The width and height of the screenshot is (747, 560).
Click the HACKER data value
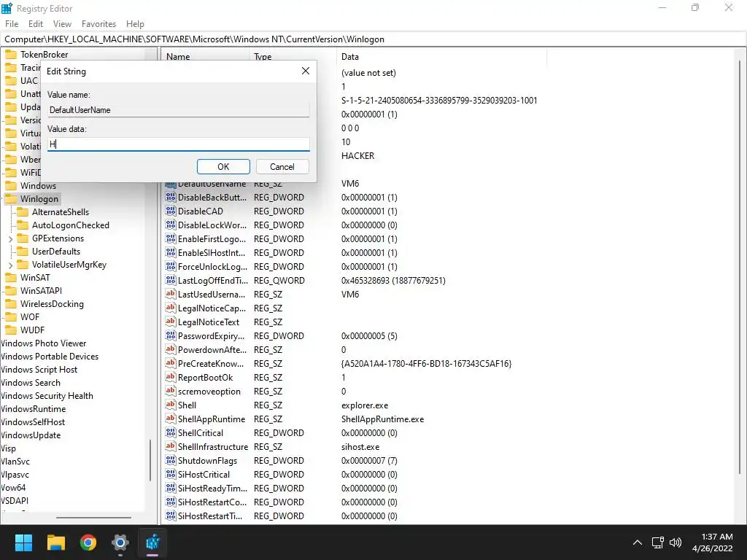click(x=357, y=156)
